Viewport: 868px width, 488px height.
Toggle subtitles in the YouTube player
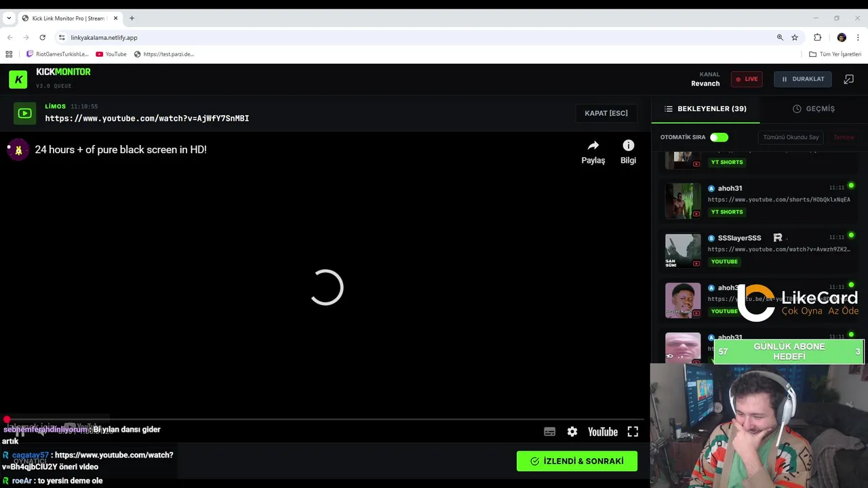point(550,432)
